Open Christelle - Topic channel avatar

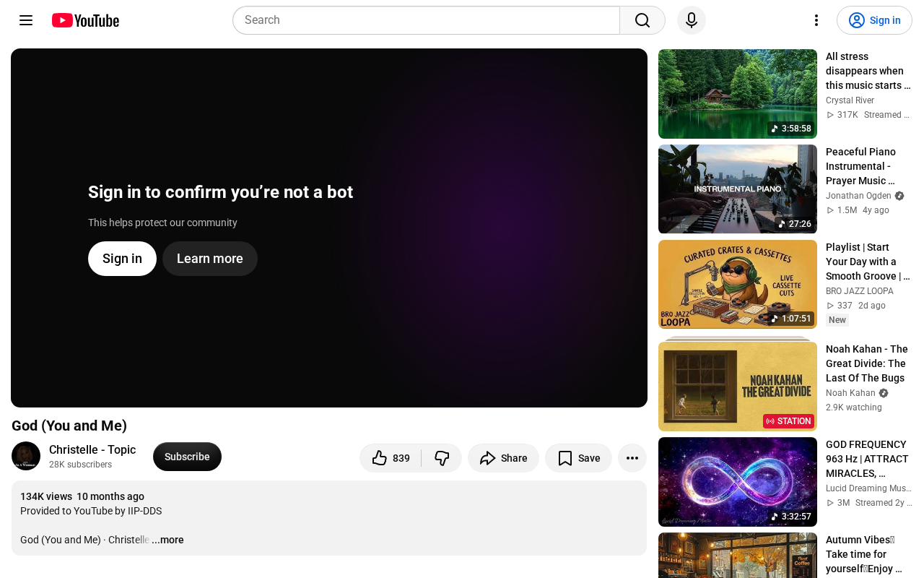(x=26, y=456)
